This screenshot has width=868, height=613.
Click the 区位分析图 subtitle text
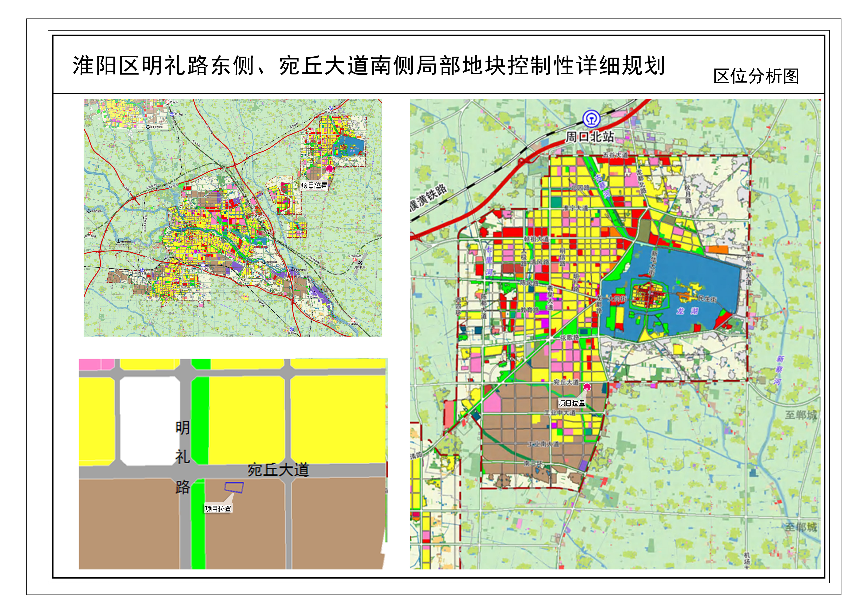tap(756, 76)
